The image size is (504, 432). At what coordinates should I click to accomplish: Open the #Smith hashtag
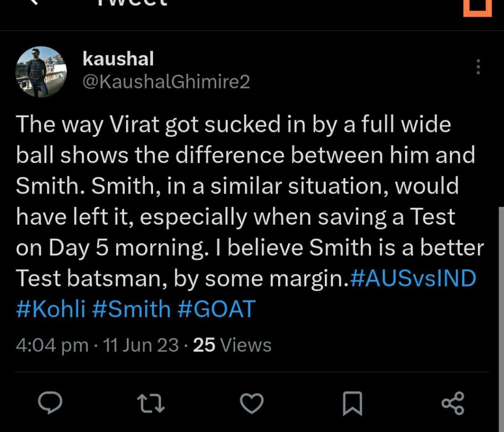point(131,309)
